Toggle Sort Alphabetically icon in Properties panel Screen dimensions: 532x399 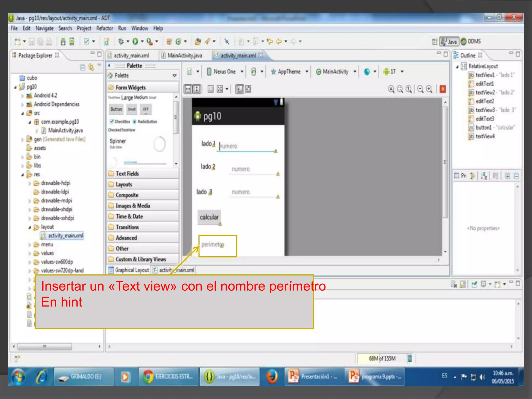pyautogui.click(x=484, y=176)
